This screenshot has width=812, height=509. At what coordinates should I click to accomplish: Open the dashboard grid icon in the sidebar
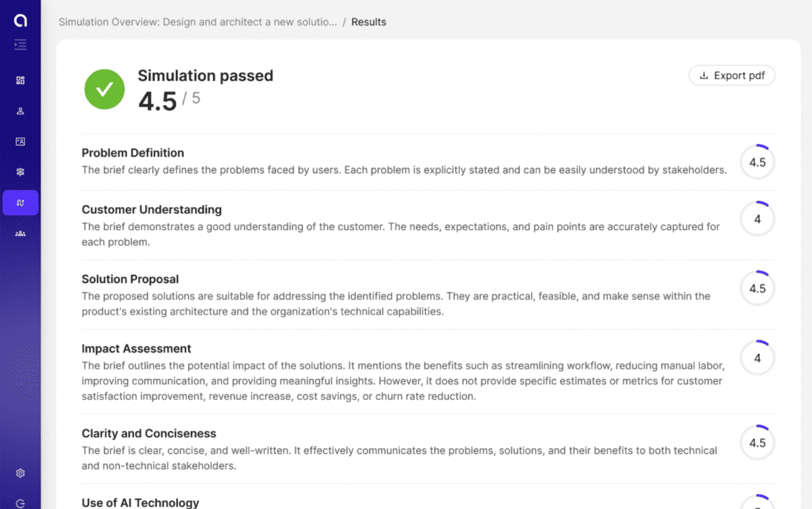[x=20, y=80]
